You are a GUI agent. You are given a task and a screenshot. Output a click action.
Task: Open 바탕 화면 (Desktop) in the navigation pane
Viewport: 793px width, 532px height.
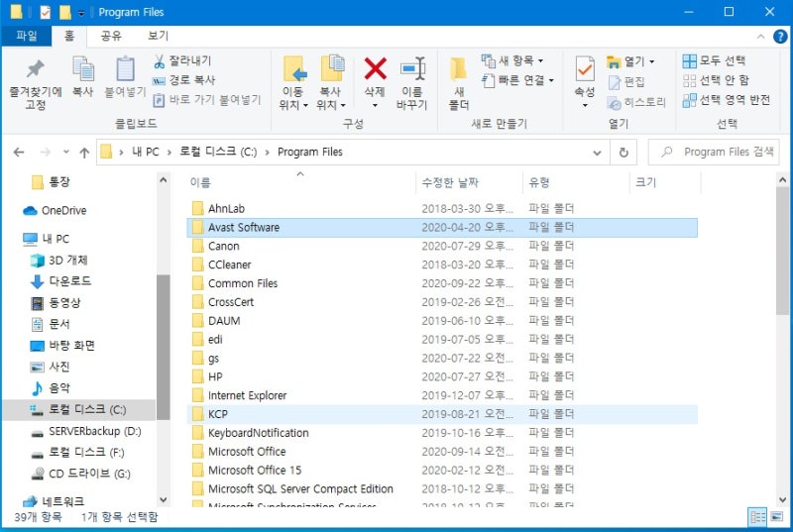pyautogui.click(x=62, y=346)
